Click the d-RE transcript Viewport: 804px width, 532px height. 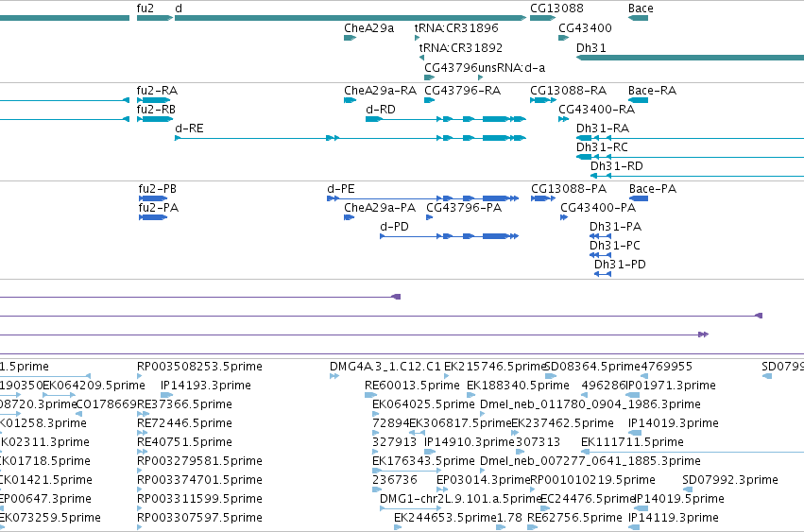[x=351, y=138]
